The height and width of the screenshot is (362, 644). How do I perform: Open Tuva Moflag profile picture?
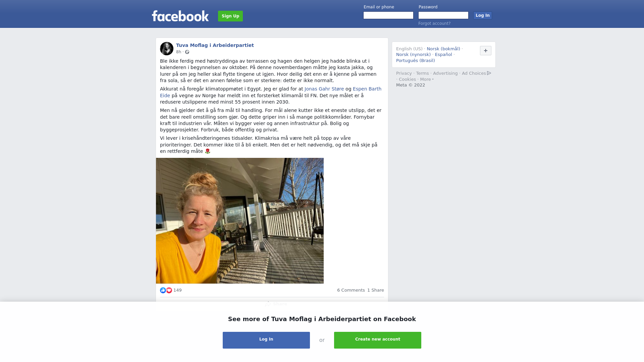coord(167,49)
